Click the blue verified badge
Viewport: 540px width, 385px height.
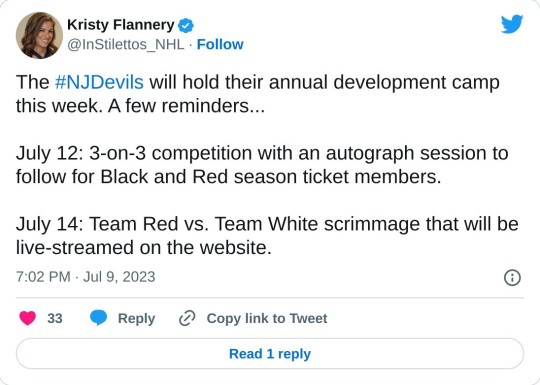coord(186,25)
